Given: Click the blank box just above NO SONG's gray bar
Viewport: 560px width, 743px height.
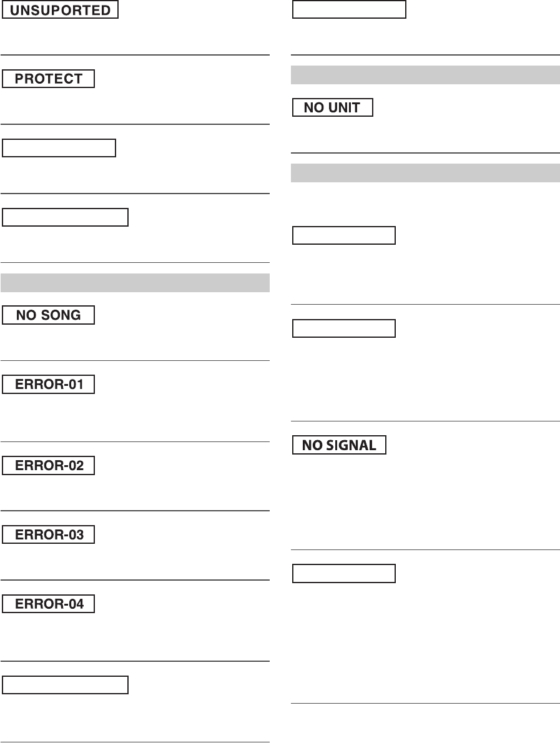Looking at the screenshot, I should pyautogui.click(x=66, y=217).
